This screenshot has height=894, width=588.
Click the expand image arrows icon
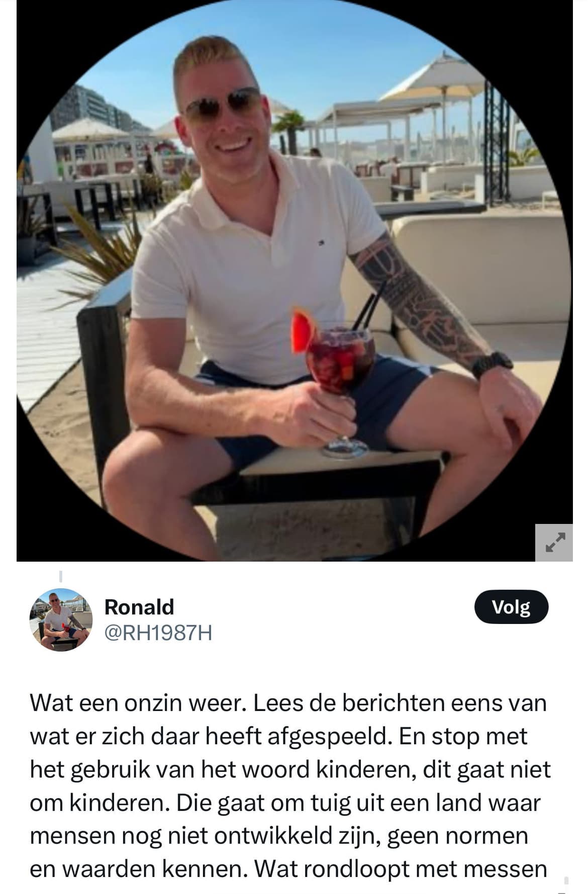pos(554,543)
